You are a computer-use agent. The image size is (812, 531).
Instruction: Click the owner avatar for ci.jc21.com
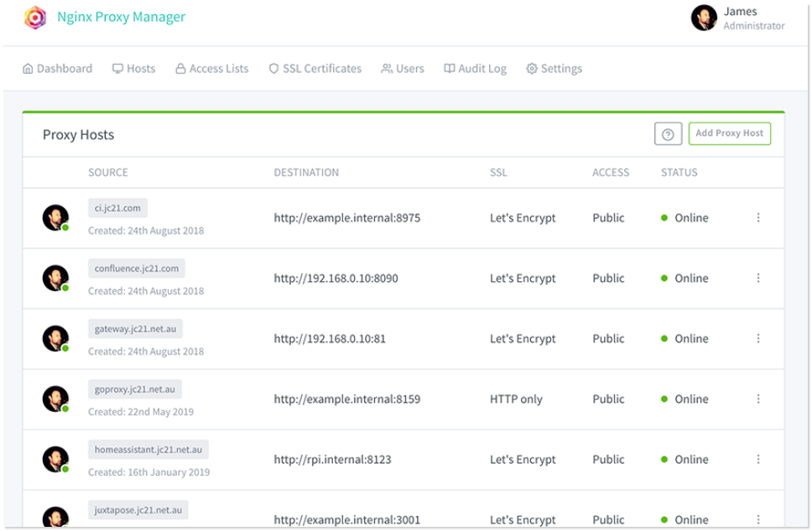point(55,218)
